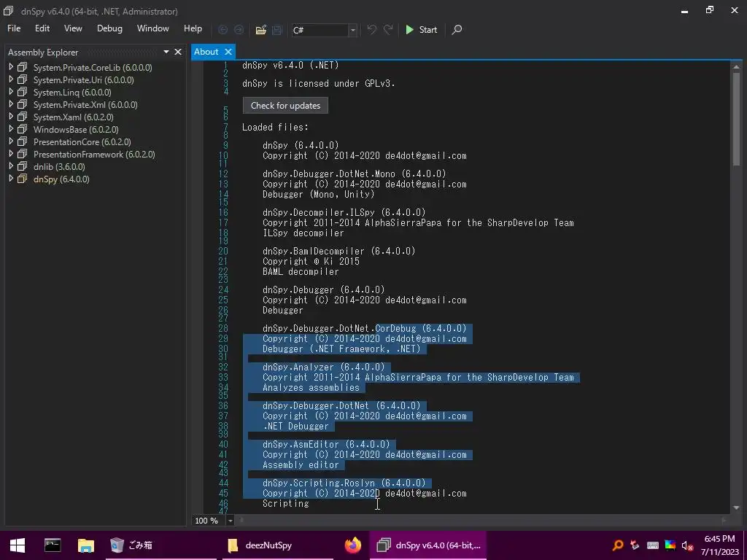Open the Windows Start menu
The height and width of the screenshot is (560, 747).
coord(18,545)
